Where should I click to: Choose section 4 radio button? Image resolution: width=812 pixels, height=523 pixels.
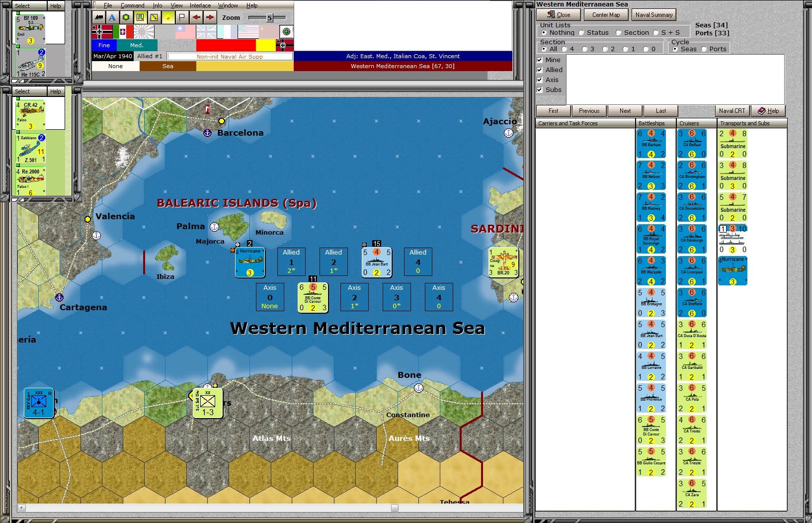click(x=565, y=49)
